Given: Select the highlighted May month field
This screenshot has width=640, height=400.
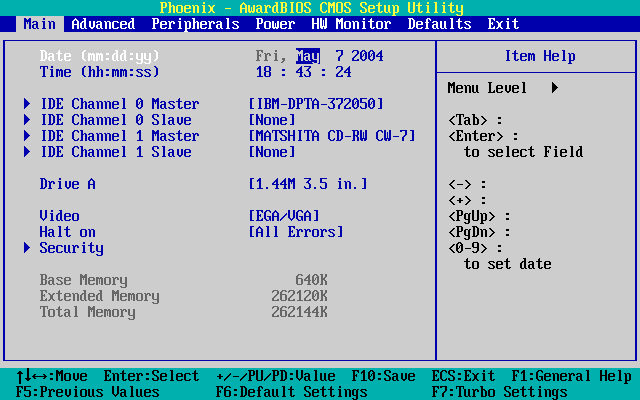Looking at the screenshot, I should tap(308, 56).
